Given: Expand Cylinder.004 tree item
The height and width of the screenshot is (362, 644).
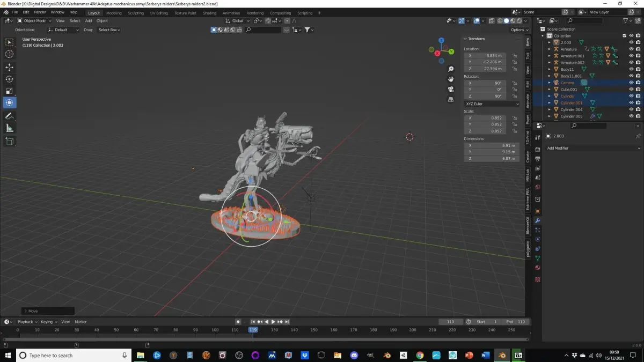Looking at the screenshot, I should point(549,109).
